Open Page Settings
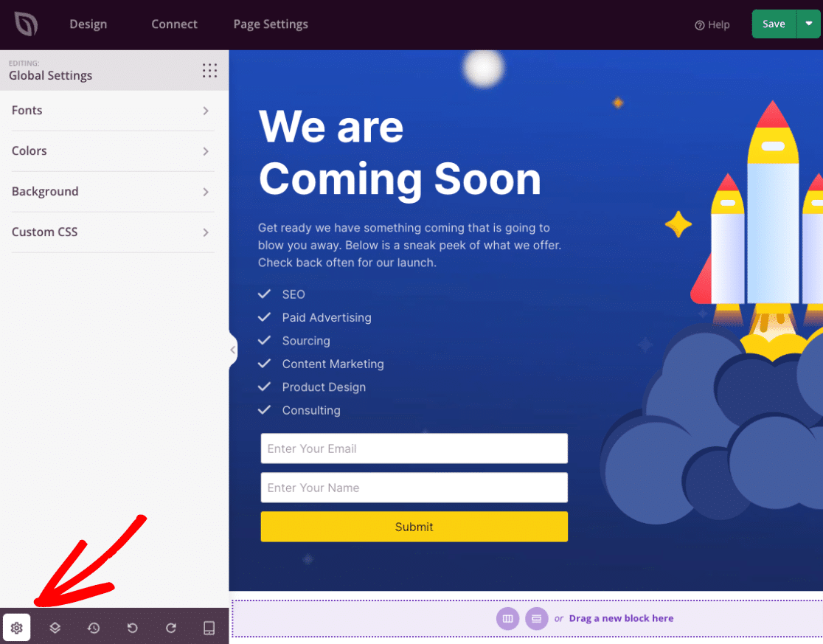Viewport: 823px width, 644px height. (270, 24)
